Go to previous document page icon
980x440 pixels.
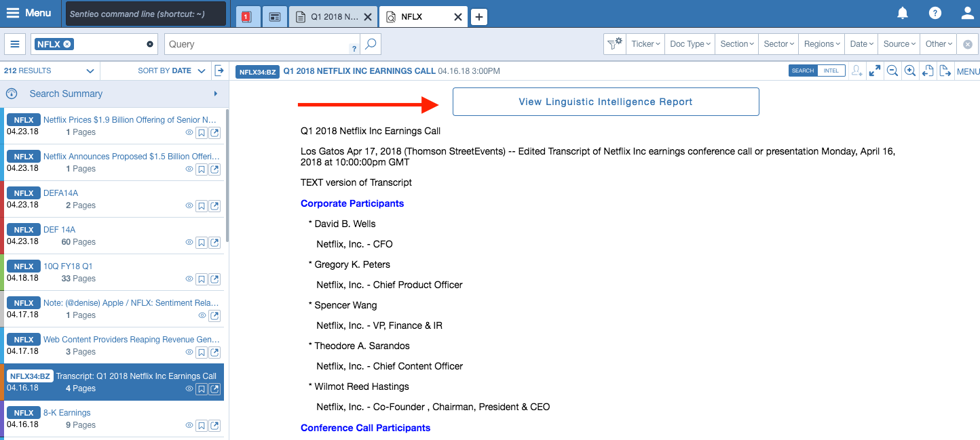tap(928, 71)
